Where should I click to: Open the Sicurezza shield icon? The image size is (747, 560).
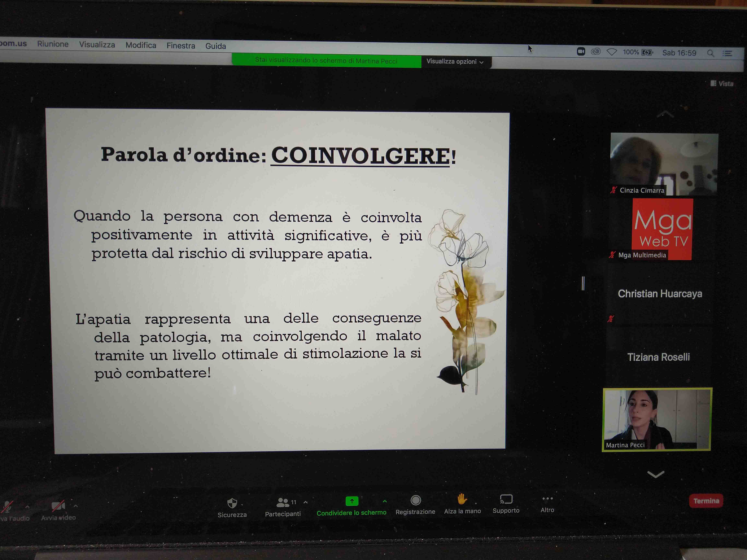232,503
